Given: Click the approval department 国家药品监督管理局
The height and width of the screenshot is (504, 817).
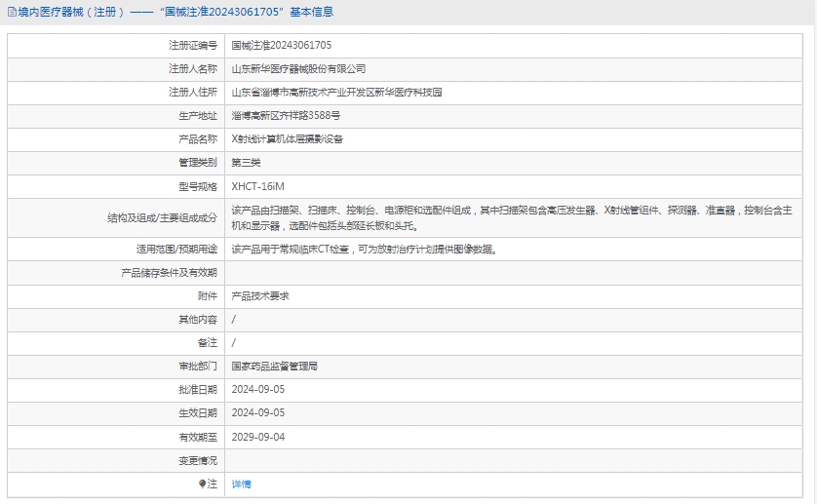Looking at the screenshot, I should click(x=274, y=367).
